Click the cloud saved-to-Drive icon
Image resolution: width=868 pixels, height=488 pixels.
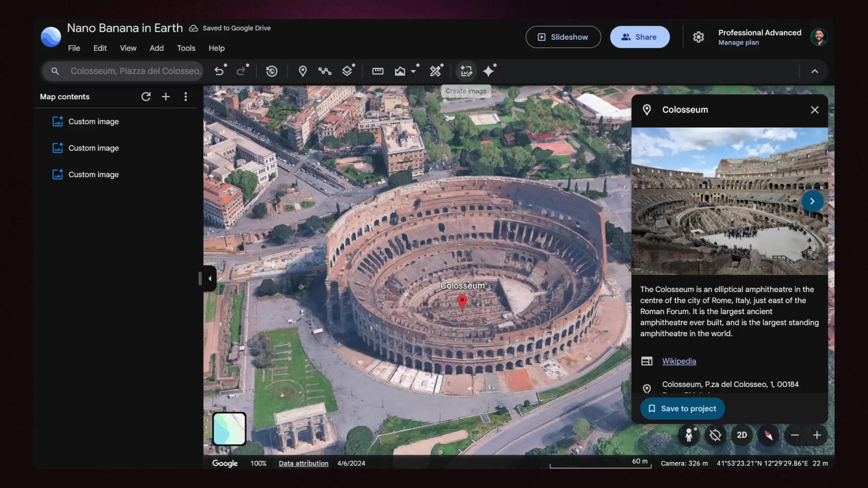pyautogui.click(x=193, y=28)
